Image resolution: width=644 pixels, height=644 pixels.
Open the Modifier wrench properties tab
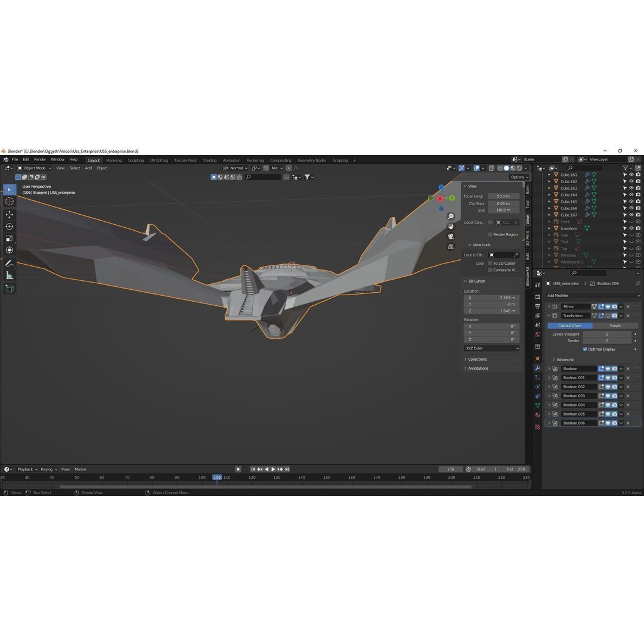tap(538, 368)
